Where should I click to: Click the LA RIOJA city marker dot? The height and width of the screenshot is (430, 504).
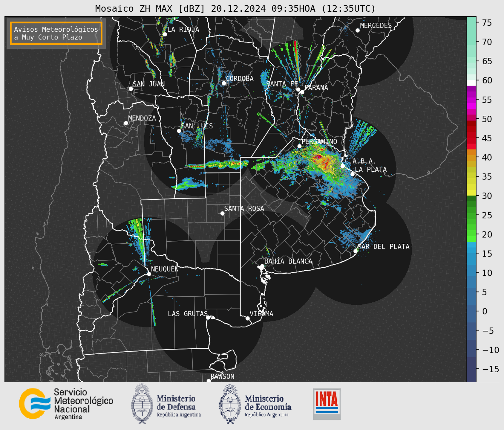[165, 34]
